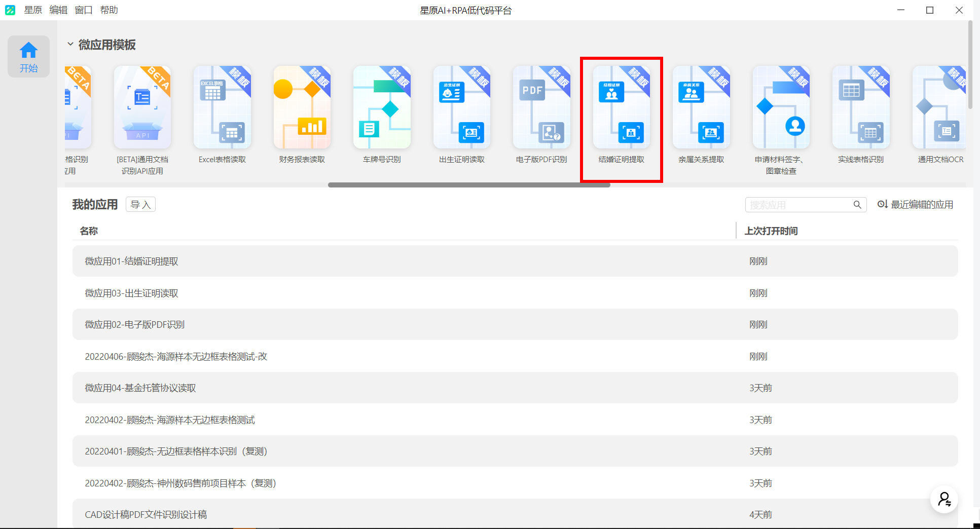Image resolution: width=980 pixels, height=529 pixels.
Task: Click the main vertical scrollbar
Action: click(x=970, y=65)
